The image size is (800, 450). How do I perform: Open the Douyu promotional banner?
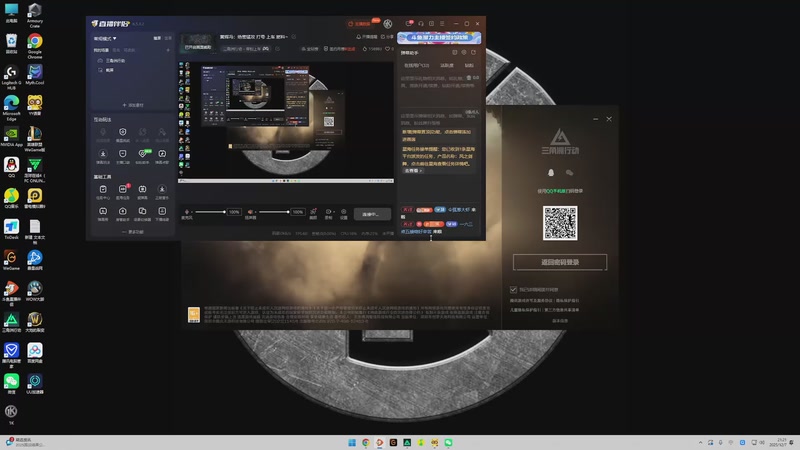439,37
